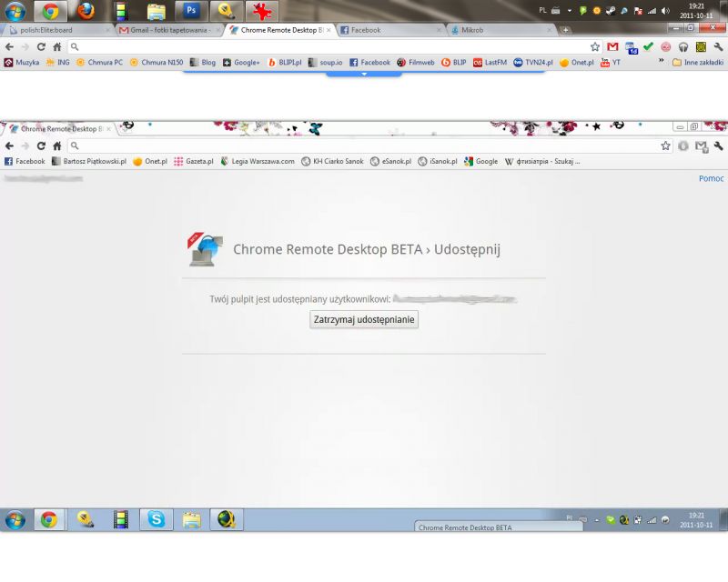Open BLIPI.pl bookmark
728x582 pixels.
click(285, 62)
